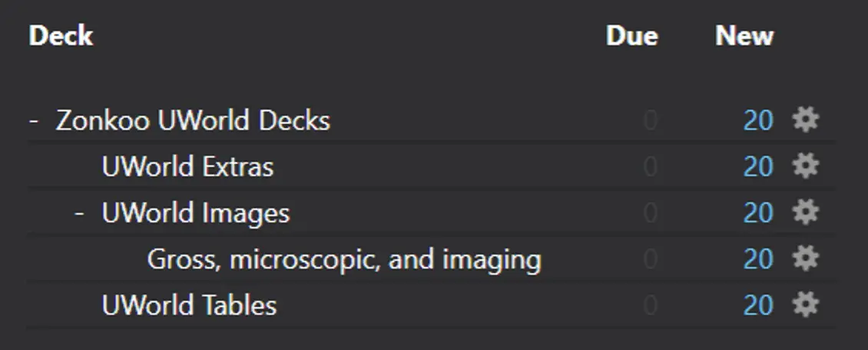Open Gross, microscopic, and imaging deck
Screen dimensions: 868x350
pos(344,259)
